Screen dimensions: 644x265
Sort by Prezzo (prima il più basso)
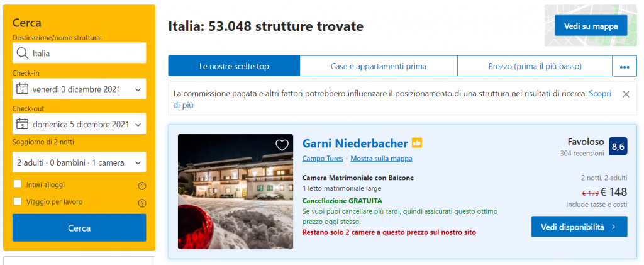535,66
